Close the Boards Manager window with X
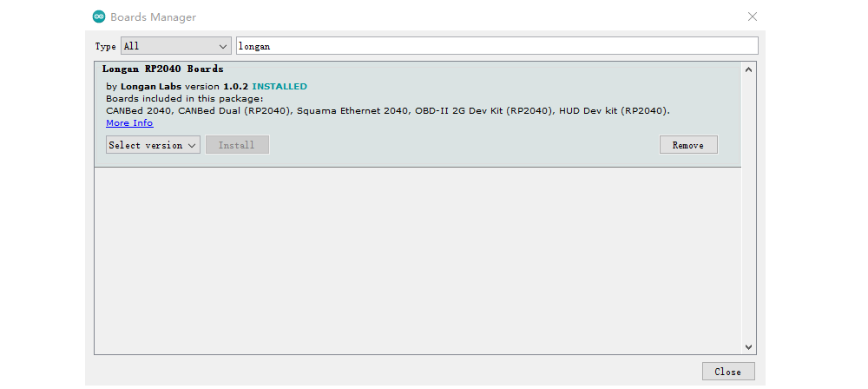This screenshot has width=868, height=389. [x=753, y=16]
